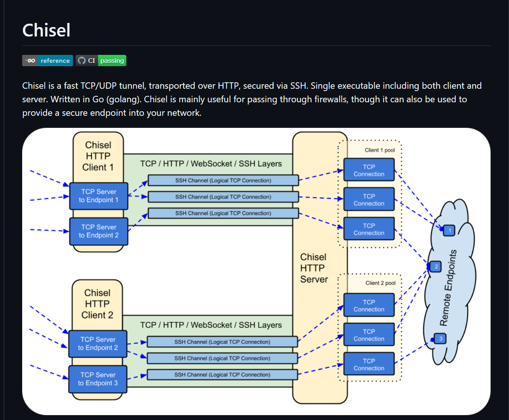Click the Client 2 pool label
The height and width of the screenshot is (420, 509).
[x=380, y=283]
